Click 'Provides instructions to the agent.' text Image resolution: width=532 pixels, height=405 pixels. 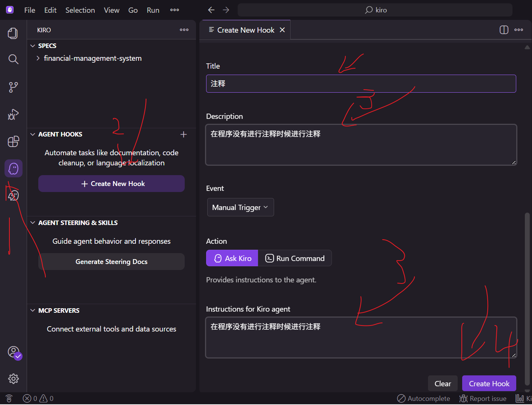tap(261, 280)
